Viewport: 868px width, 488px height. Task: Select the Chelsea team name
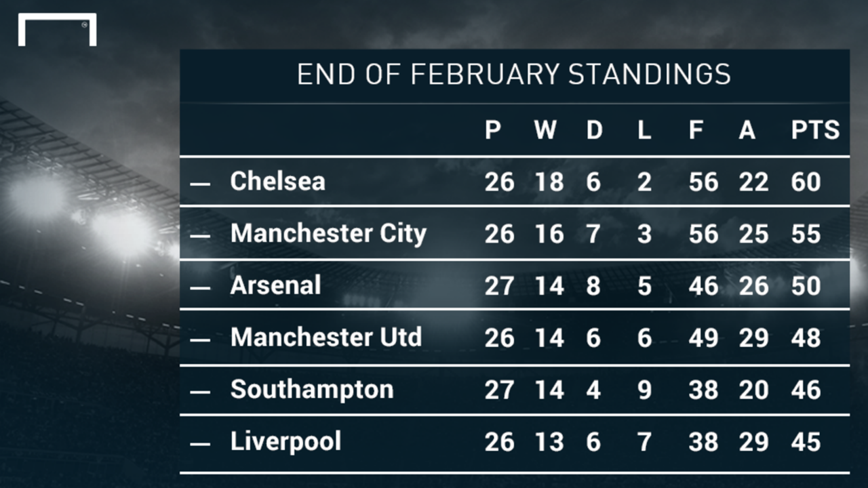click(x=277, y=181)
